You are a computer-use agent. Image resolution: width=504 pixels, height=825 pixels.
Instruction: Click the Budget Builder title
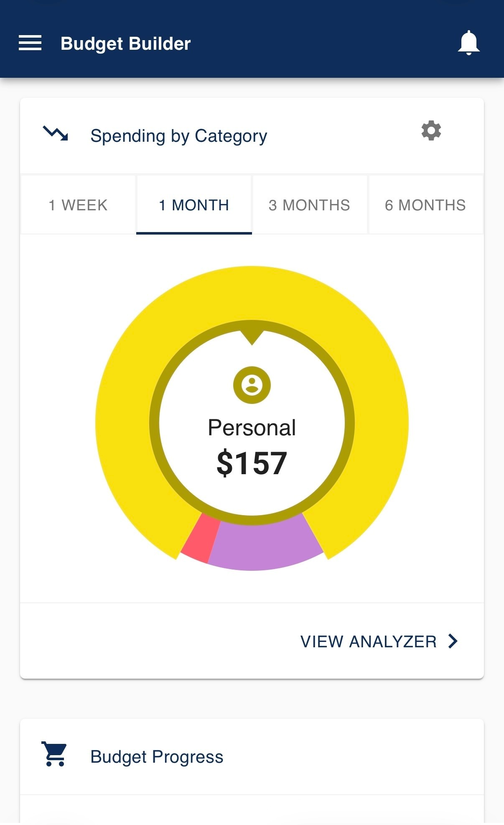tap(126, 44)
